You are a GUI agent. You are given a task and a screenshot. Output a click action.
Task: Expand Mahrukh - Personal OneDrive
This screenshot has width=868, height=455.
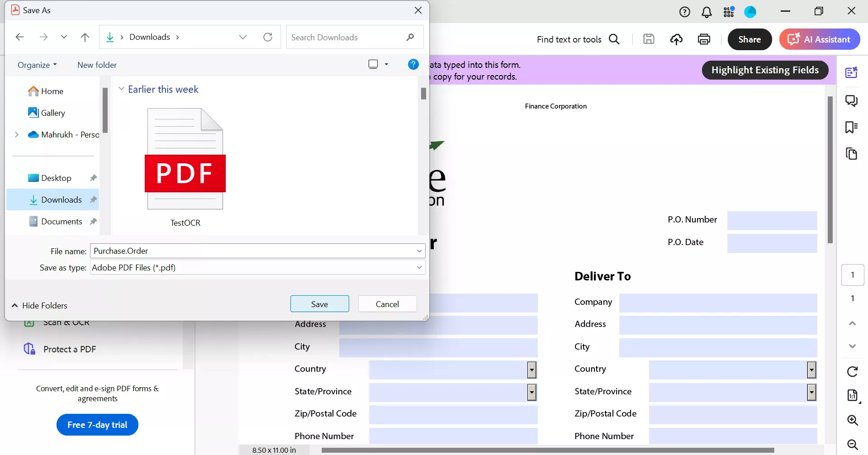17,134
